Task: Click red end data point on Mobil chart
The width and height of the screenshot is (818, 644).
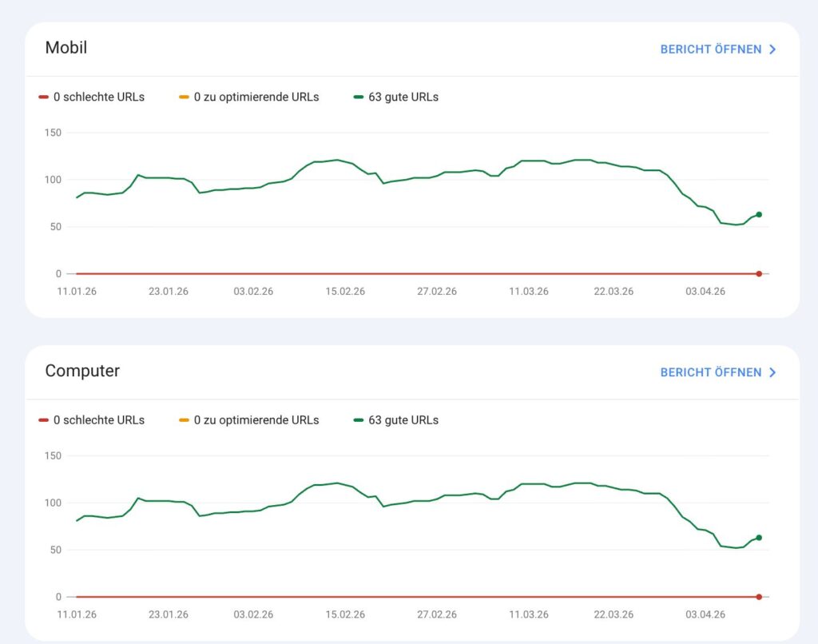Action: (759, 274)
